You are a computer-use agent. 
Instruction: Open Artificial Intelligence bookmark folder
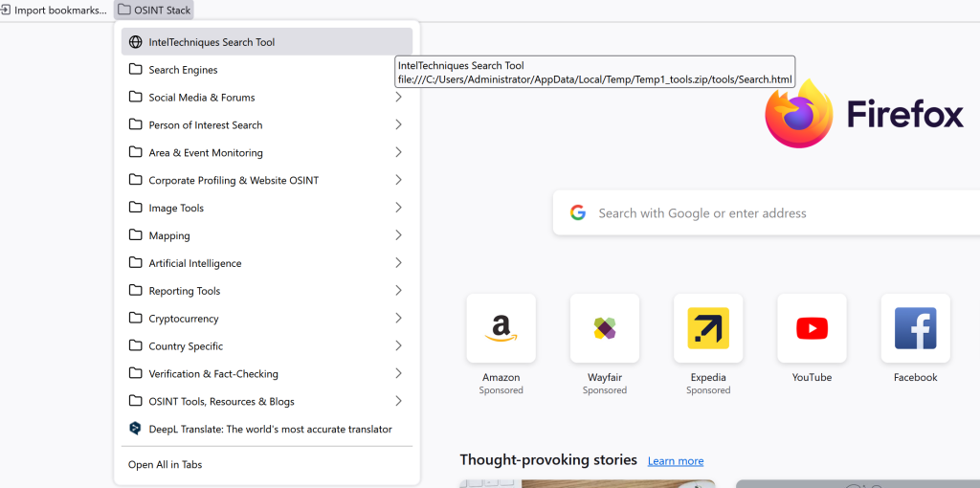pyautogui.click(x=267, y=263)
